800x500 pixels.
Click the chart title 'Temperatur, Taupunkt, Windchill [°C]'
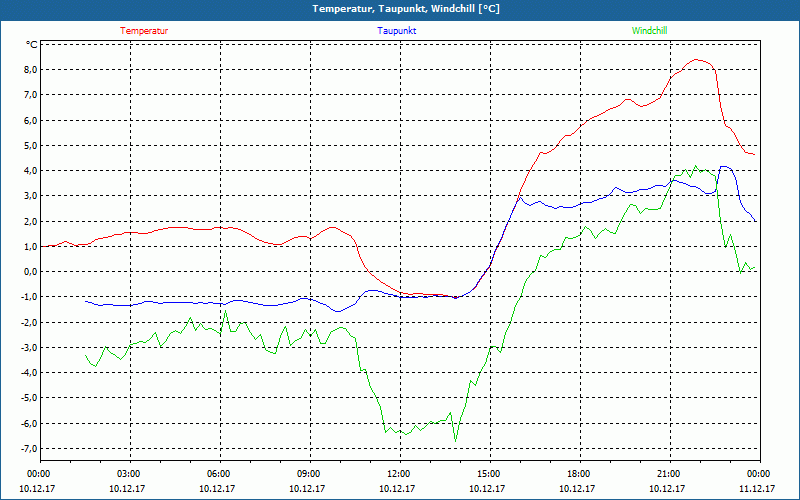tap(406, 9)
